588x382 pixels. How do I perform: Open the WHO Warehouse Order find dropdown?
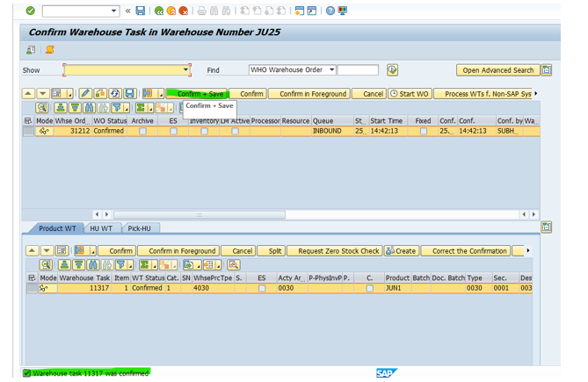coord(332,69)
